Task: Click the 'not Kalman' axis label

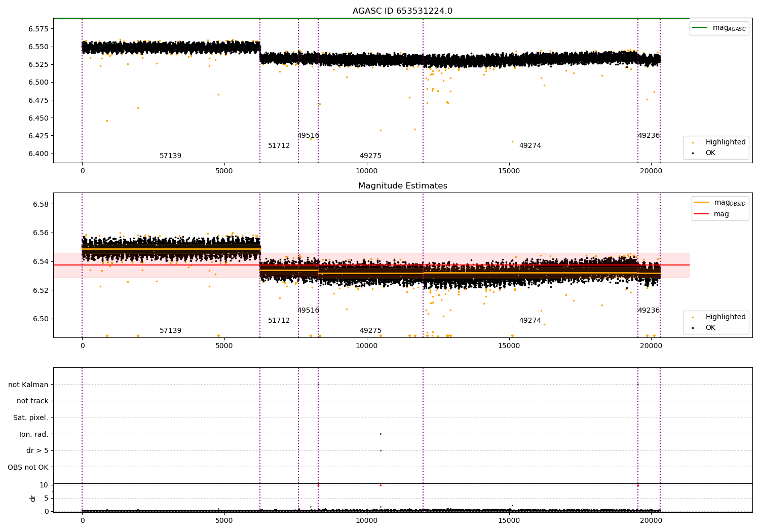Action: (x=28, y=385)
